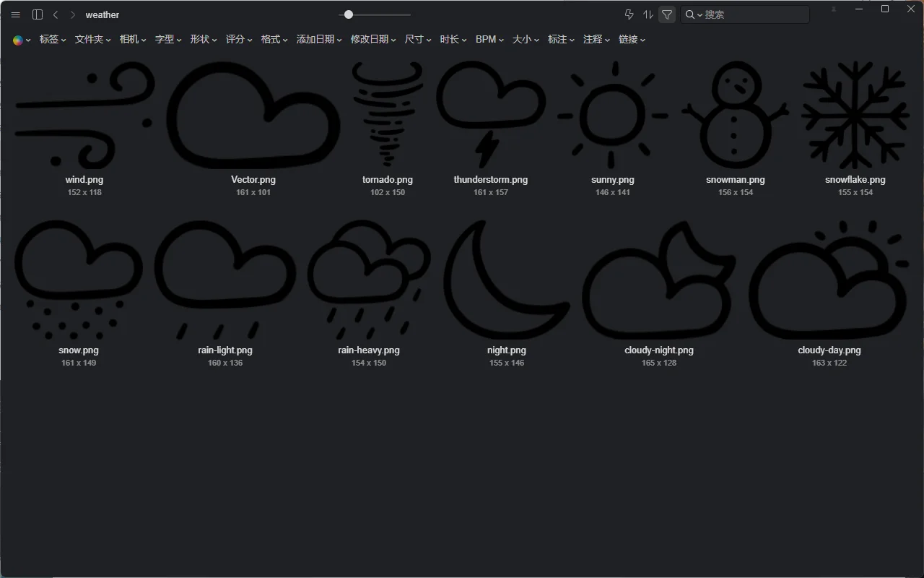
Task: Open the 标注 filter
Action: [x=561, y=40]
